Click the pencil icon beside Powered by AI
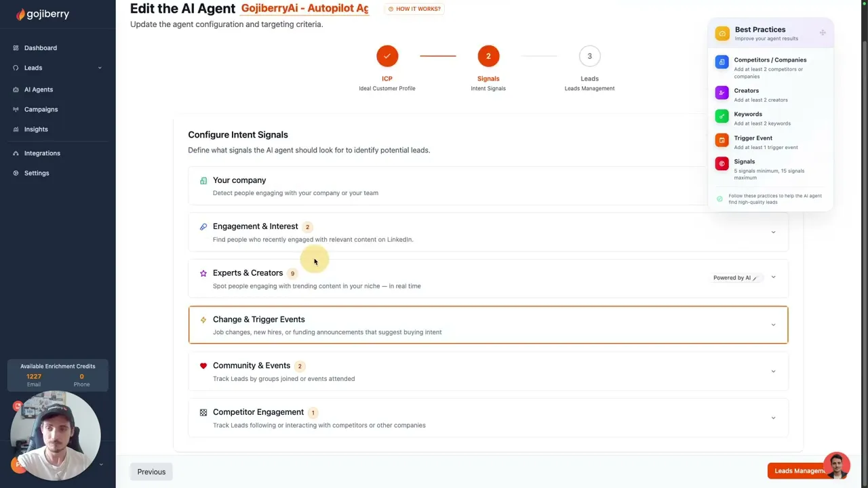The width and height of the screenshot is (868, 488). point(755,278)
